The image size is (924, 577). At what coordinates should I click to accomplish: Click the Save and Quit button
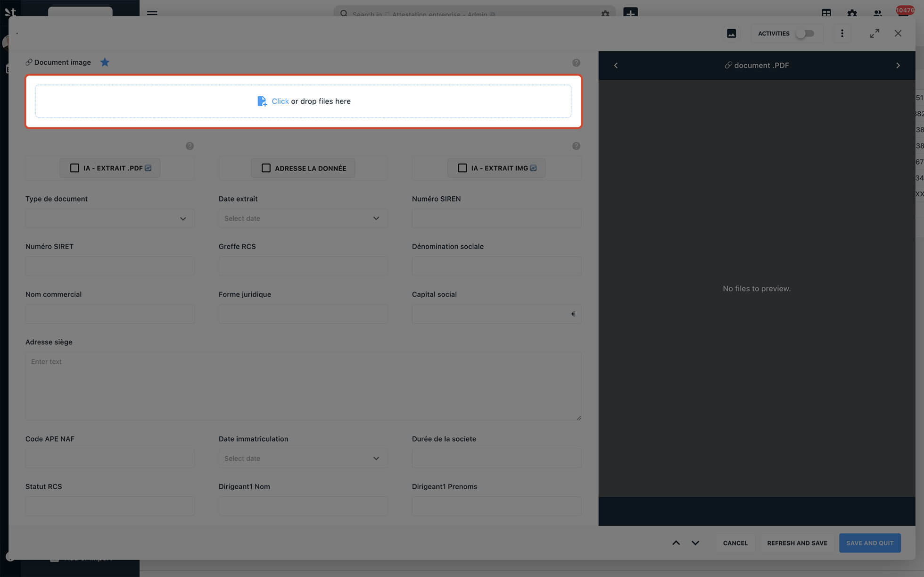pyautogui.click(x=869, y=543)
